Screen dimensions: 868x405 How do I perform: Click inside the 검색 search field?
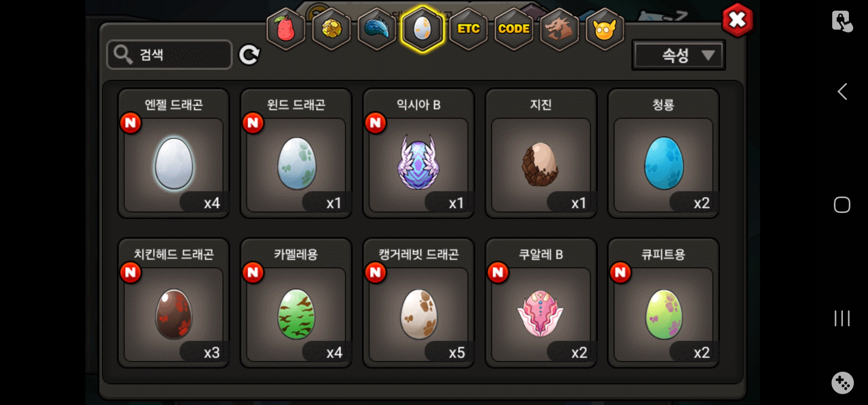pos(169,55)
